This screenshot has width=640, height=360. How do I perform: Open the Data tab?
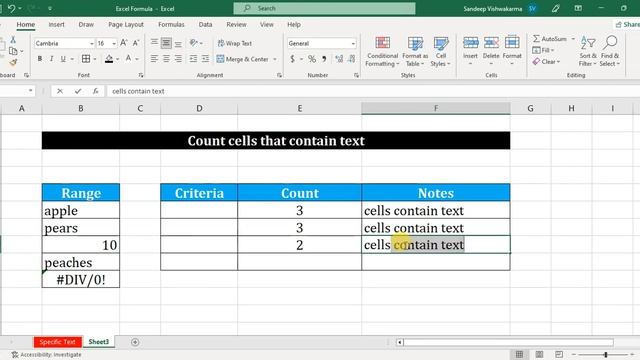(205, 24)
